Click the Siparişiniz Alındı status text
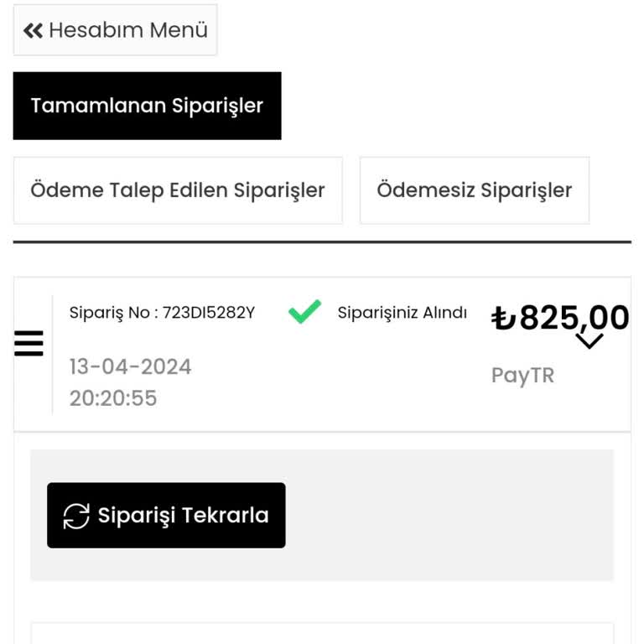 pyautogui.click(x=402, y=313)
